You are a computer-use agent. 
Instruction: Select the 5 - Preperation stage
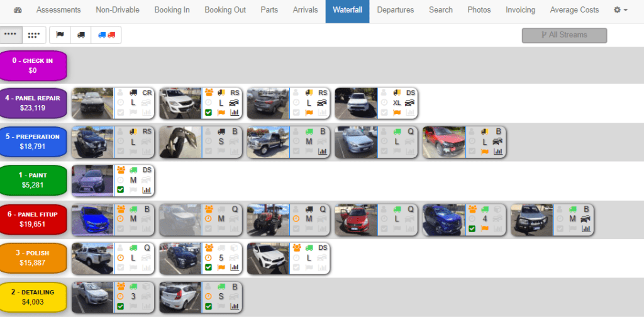point(33,142)
